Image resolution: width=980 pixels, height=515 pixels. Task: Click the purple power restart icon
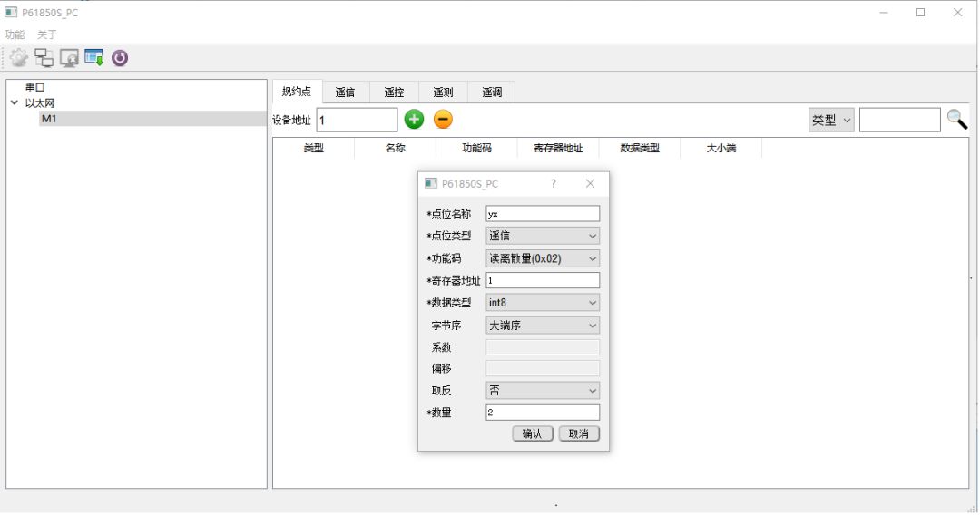pyautogui.click(x=120, y=57)
